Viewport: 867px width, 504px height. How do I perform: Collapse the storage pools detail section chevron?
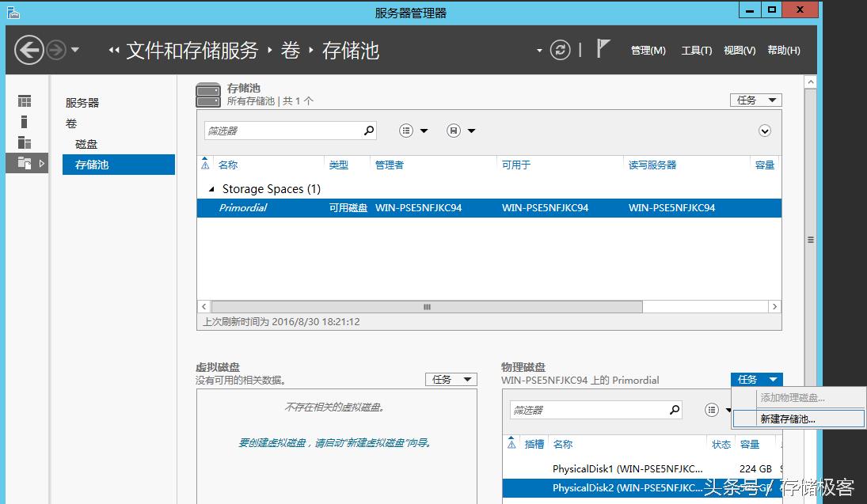[765, 130]
